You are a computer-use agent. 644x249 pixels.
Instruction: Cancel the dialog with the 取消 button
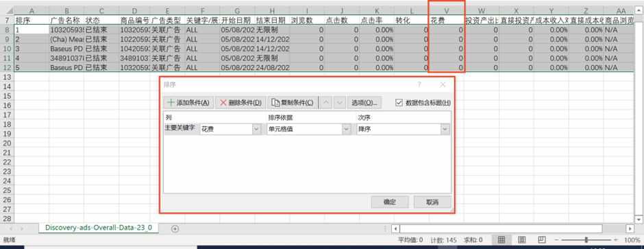(x=432, y=202)
